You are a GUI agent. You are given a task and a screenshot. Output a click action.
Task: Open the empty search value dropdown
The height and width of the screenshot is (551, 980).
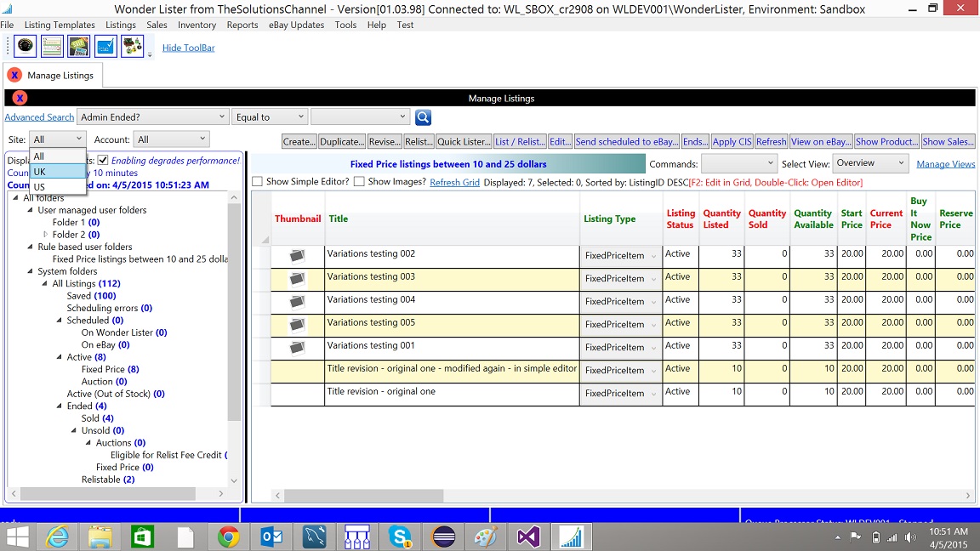(360, 116)
